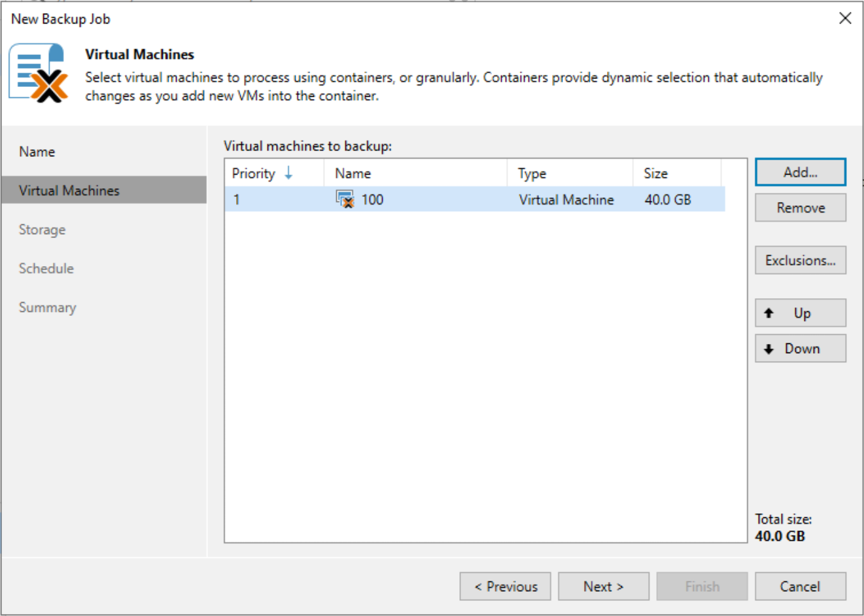Return to the Name step
864x616 pixels.
(37, 151)
